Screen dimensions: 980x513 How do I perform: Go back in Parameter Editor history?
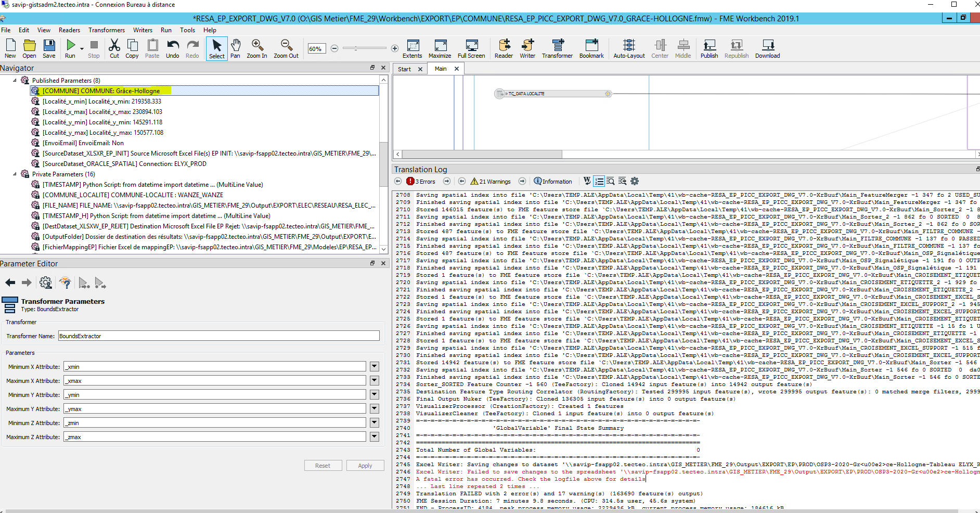coord(10,283)
